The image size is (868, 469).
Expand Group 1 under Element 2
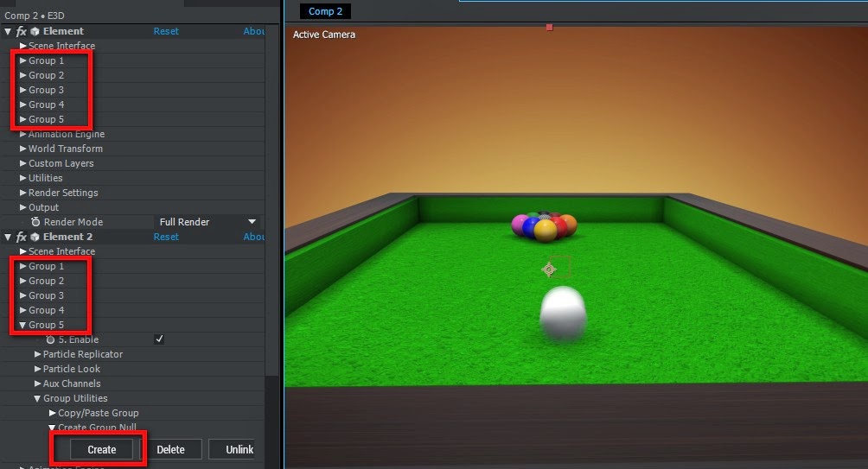pyautogui.click(x=22, y=266)
